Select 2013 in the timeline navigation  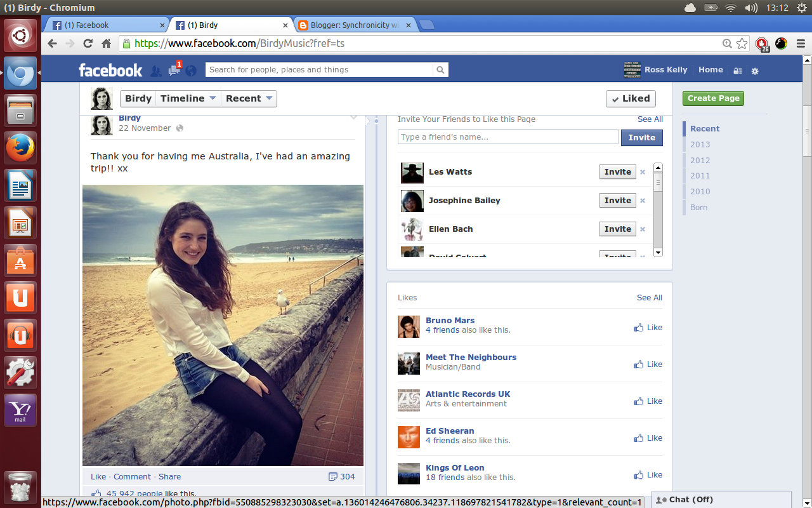[x=700, y=144]
